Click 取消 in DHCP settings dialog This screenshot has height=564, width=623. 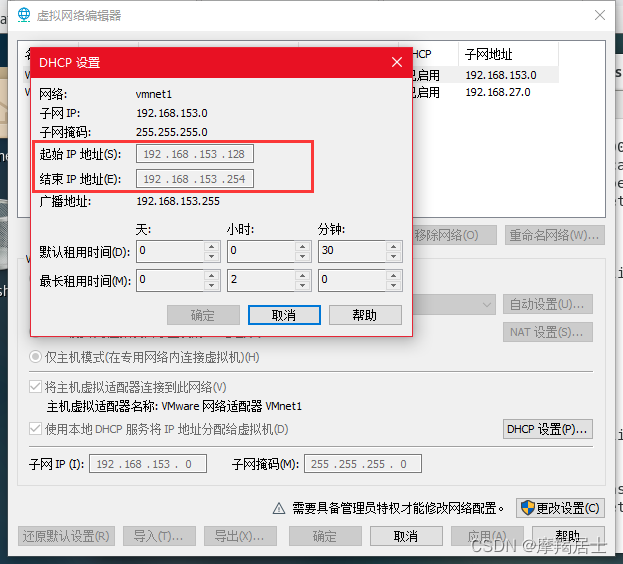tap(284, 315)
